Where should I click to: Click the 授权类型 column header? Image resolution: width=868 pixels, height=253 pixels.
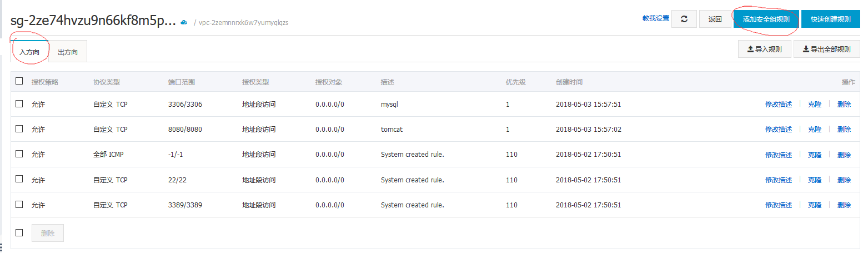(x=255, y=82)
